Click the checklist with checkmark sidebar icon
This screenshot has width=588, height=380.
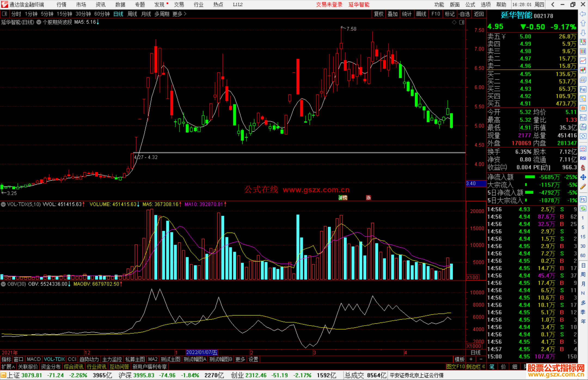[x=583, y=42]
